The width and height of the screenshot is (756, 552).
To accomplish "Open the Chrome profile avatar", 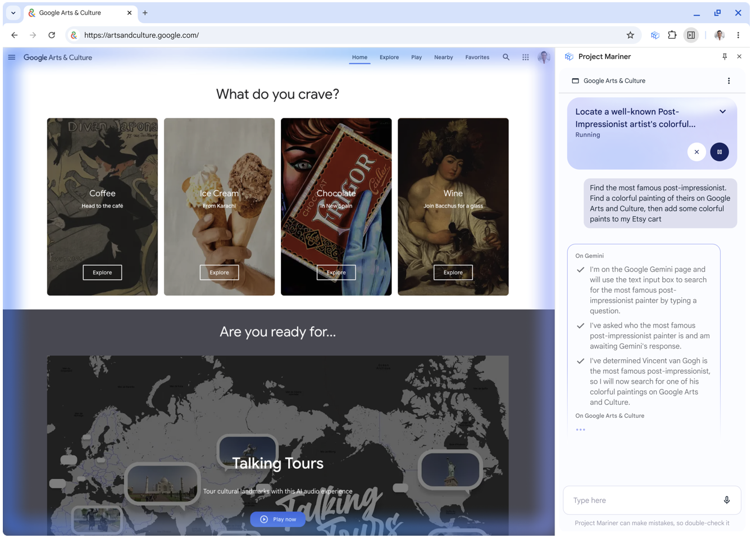I will click(x=719, y=35).
